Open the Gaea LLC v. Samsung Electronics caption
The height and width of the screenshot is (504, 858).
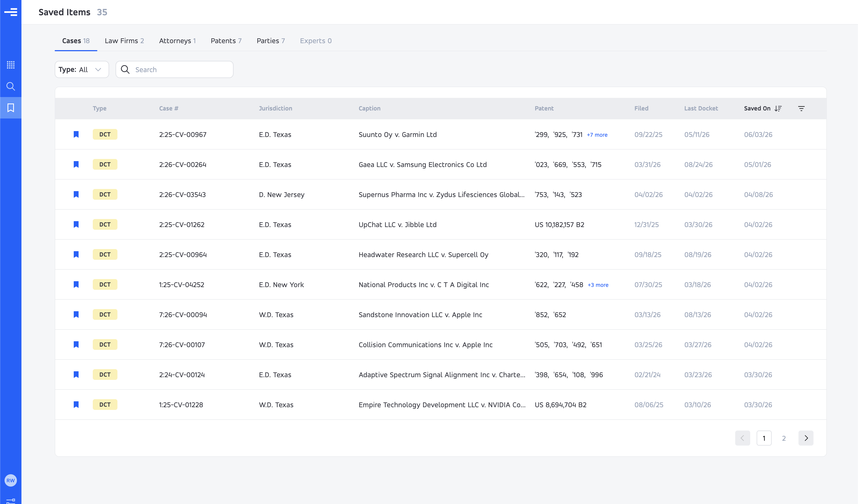(423, 165)
